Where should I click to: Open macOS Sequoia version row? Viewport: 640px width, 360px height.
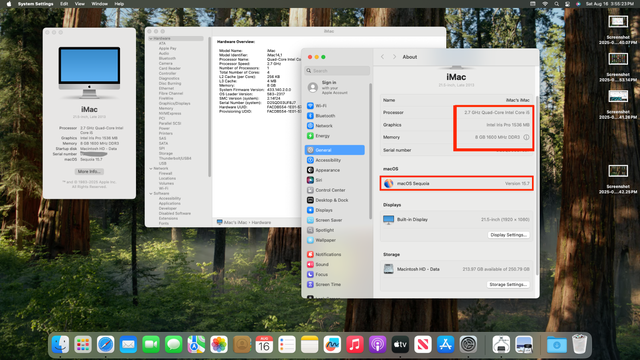(x=456, y=184)
